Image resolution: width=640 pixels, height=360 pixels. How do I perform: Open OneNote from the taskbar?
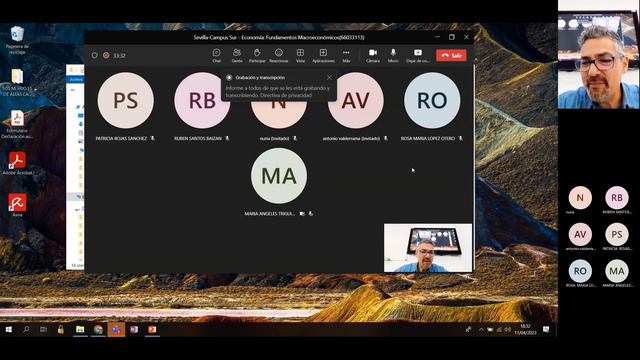point(134,329)
